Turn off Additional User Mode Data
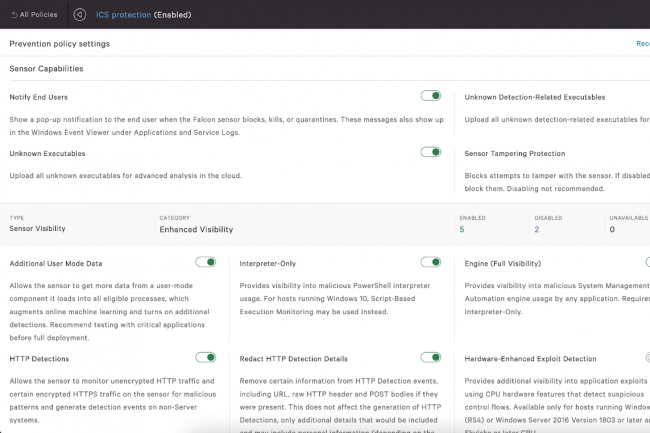The width and height of the screenshot is (650, 433). click(x=205, y=262)
